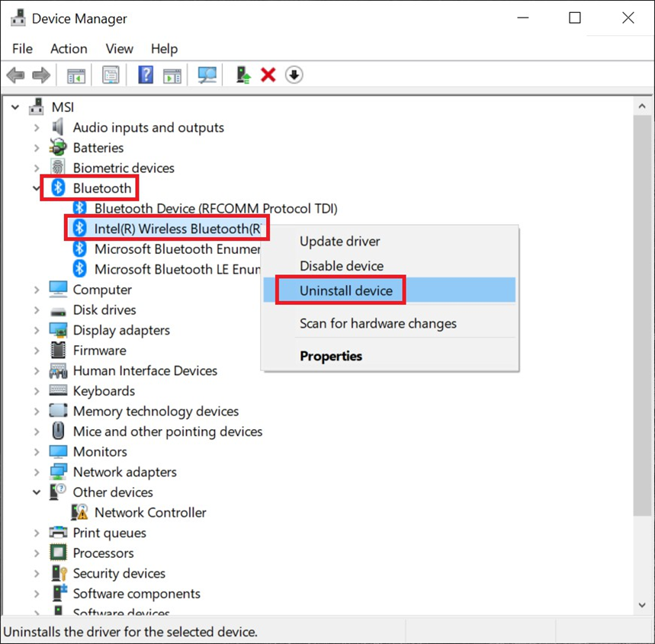Image resolution: width=655 pixels, height=644 pixels.
Task: Select the Network Controller entry
Action: tap(150, 512)
